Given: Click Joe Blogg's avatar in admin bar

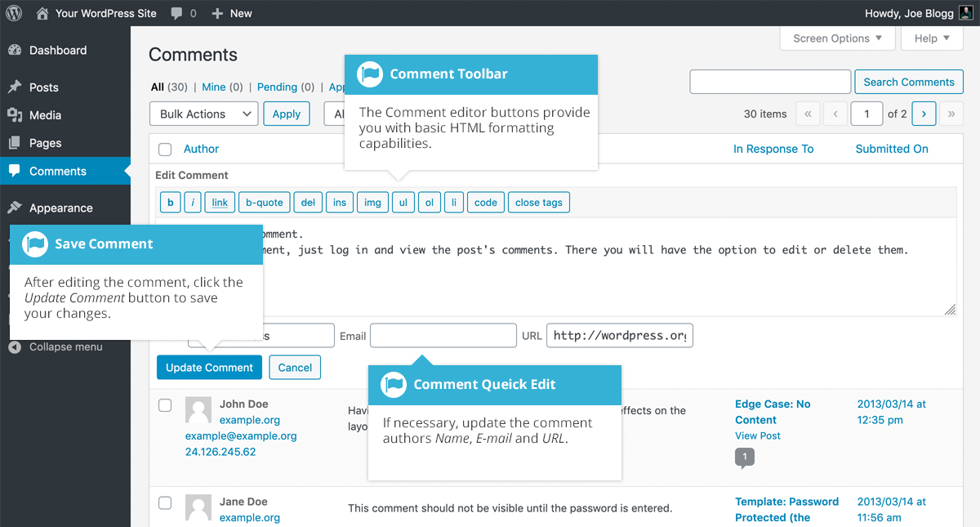Looking at the screenshot, I should (x=965, y=13).
